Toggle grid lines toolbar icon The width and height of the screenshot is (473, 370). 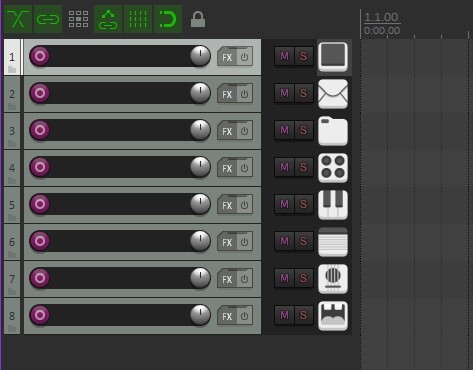click(x=138, y=19)
